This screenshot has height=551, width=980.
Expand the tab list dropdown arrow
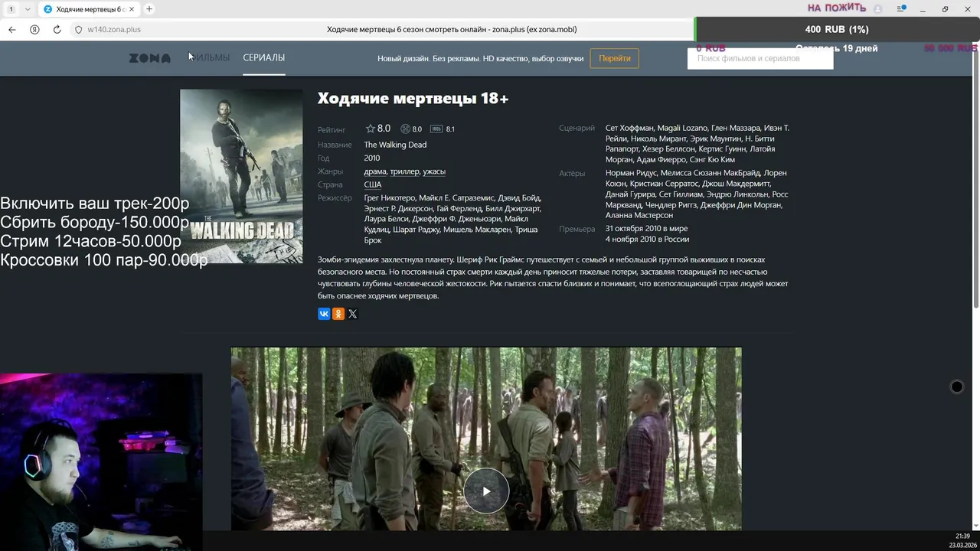point(28,9)
